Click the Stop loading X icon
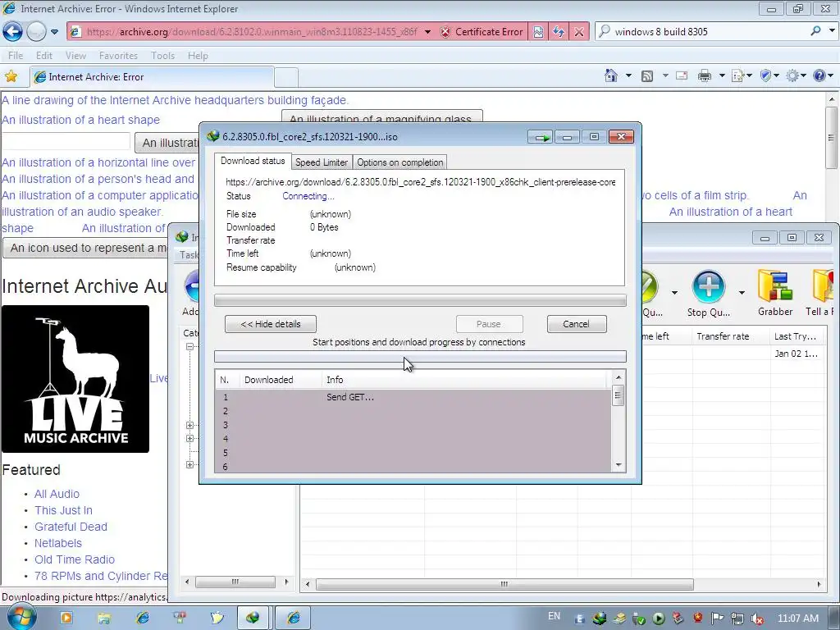 (578, 32)
